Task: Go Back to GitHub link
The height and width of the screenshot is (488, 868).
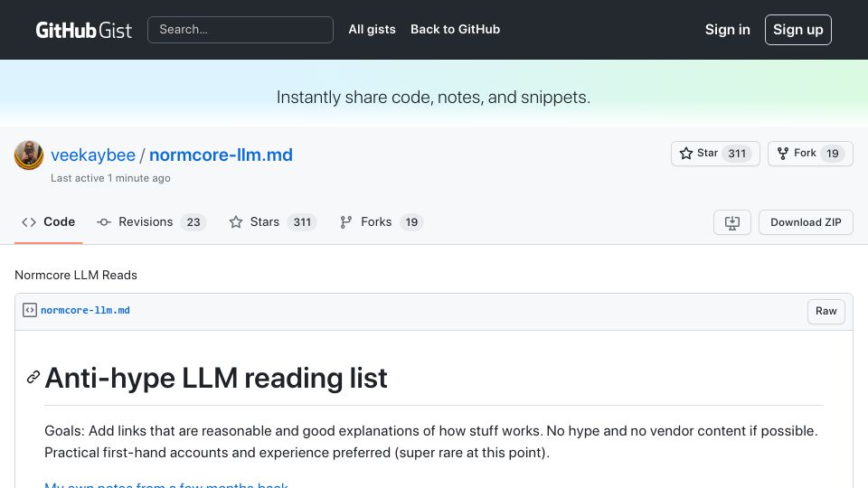Action: click(x=455, y=29)
